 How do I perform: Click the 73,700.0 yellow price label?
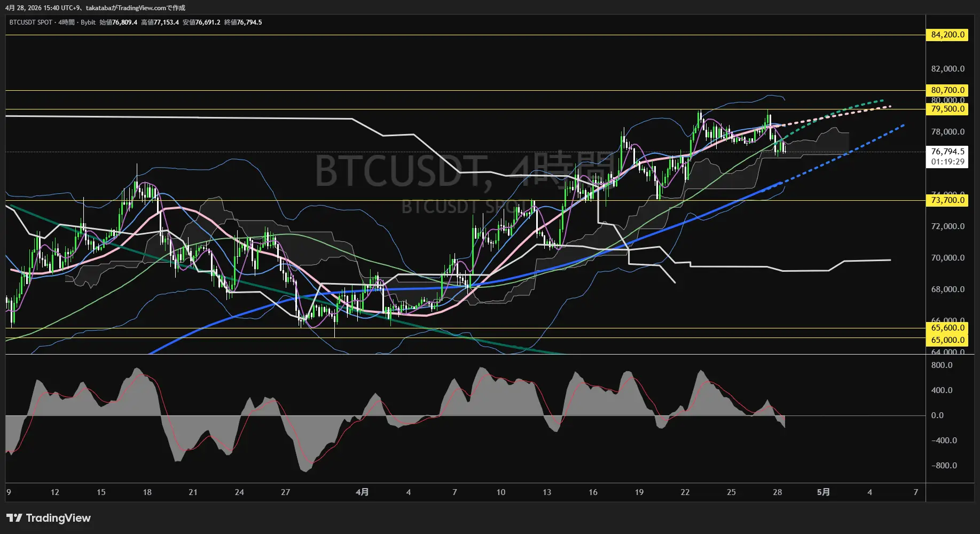947,200
